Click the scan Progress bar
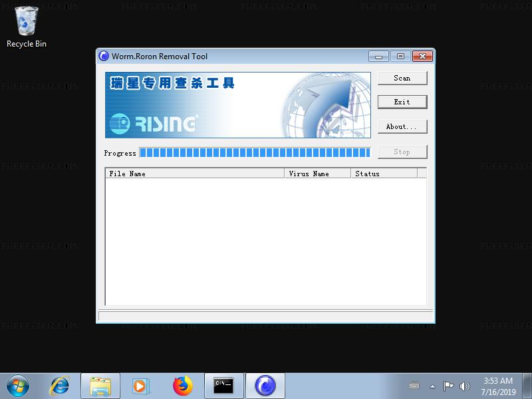The width and height of the screenshot is (532, 399). click(x=255, y=153)
